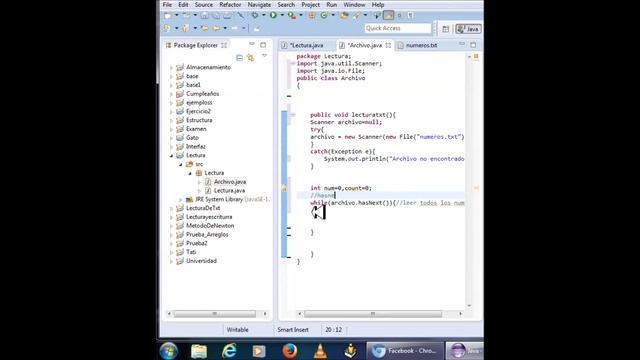
Task: Expand JRE System Library node
Action: click(181, 200)
